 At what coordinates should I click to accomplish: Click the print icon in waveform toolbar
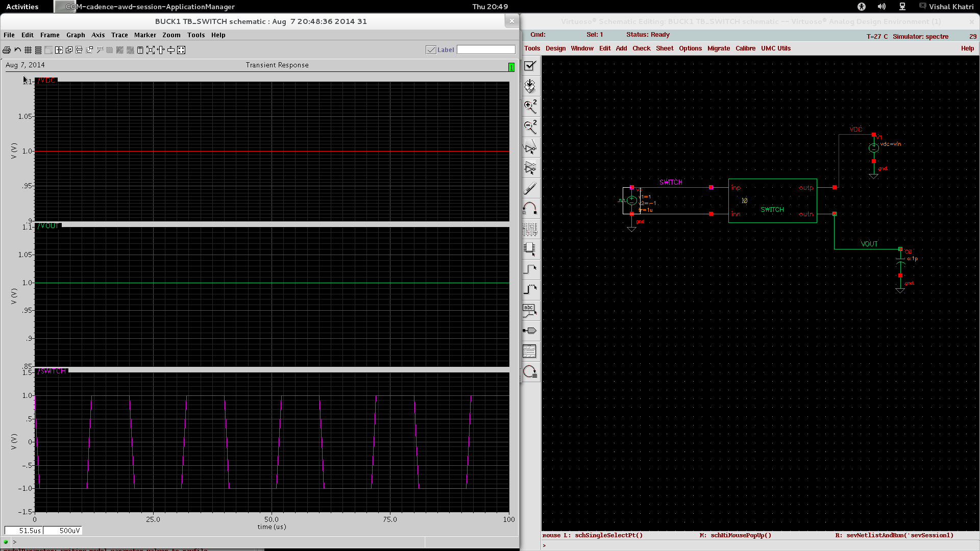pos(7,50)
